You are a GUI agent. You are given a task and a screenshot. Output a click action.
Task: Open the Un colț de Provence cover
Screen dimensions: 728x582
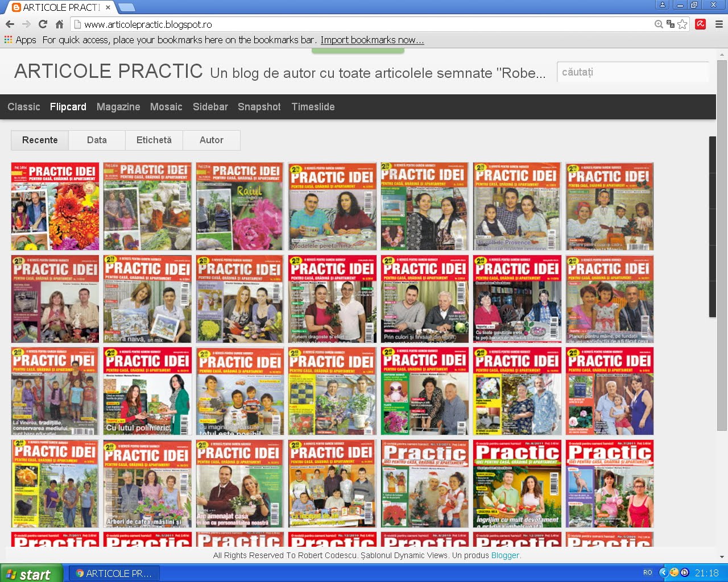point(517,206)
